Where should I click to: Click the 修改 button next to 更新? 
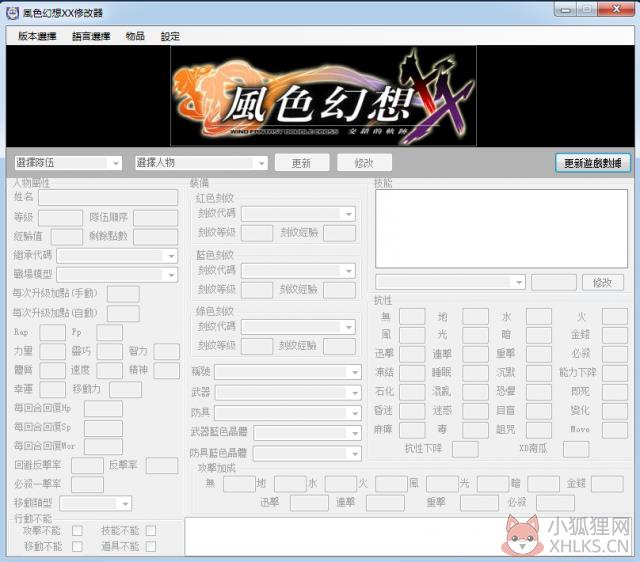coord(364,163)
